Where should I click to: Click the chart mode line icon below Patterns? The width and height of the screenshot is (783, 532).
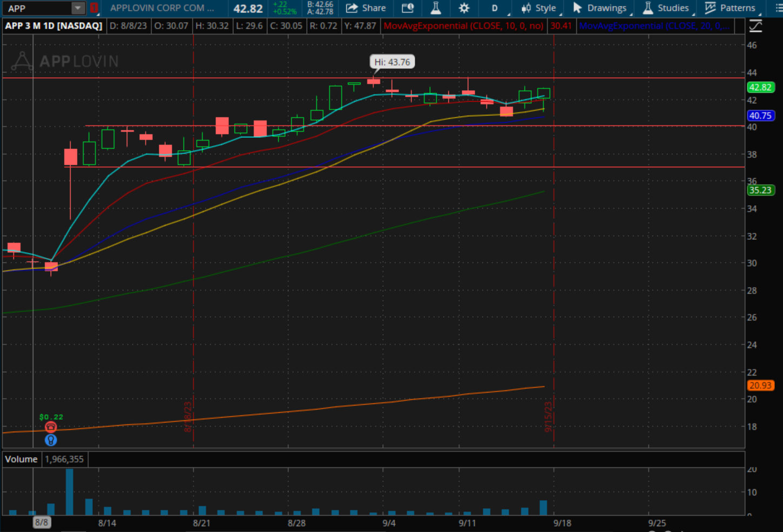click(x=755, y=26)
